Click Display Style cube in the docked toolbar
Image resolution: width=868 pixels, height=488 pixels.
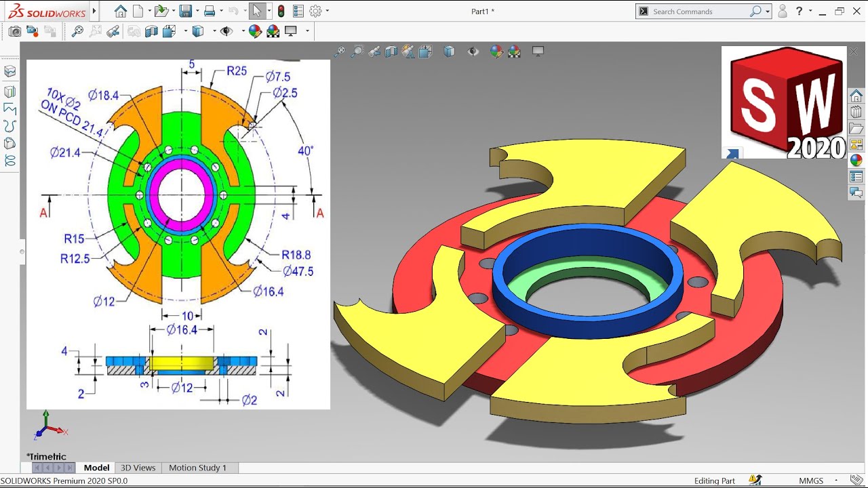click(x=198, y=30)
